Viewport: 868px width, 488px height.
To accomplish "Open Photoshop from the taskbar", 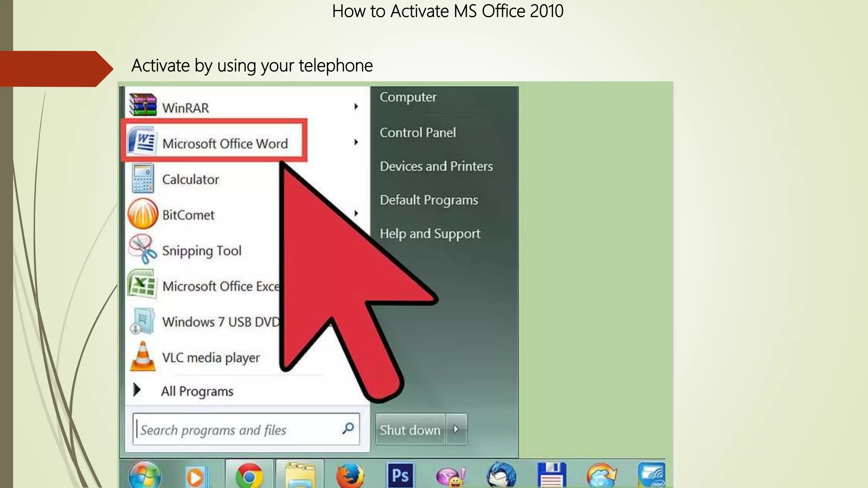I will pos(400,475).
